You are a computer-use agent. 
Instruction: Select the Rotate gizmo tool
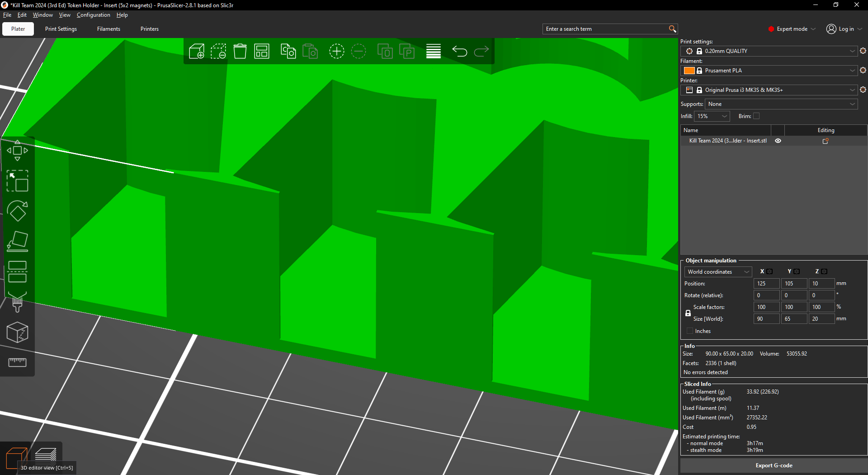coord(17,211)
